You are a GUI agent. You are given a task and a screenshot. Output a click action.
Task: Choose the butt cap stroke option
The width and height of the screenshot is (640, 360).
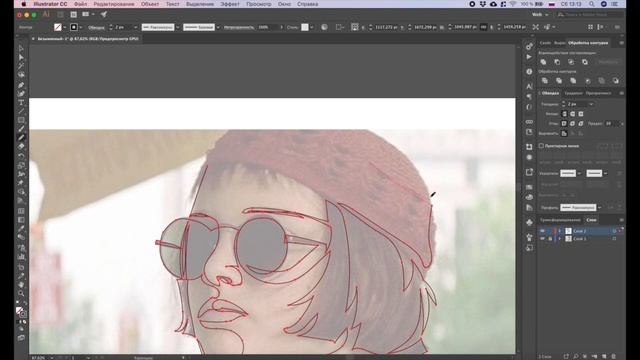tap(564, 114)
